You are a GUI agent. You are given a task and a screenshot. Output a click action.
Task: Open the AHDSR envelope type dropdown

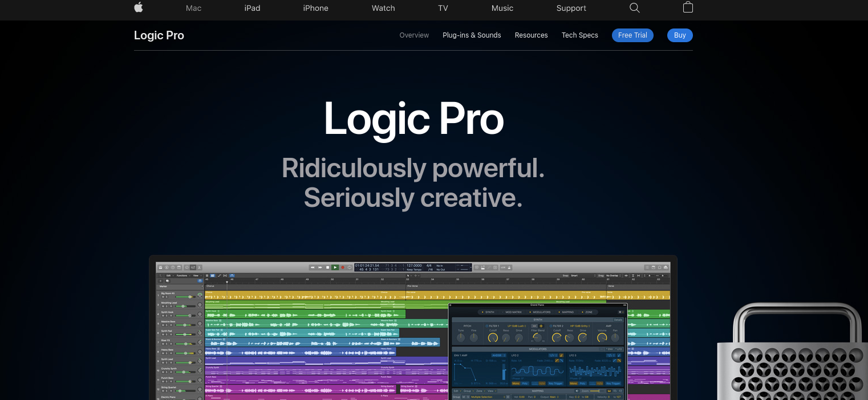pyautogui.click(x=498, y=356)
